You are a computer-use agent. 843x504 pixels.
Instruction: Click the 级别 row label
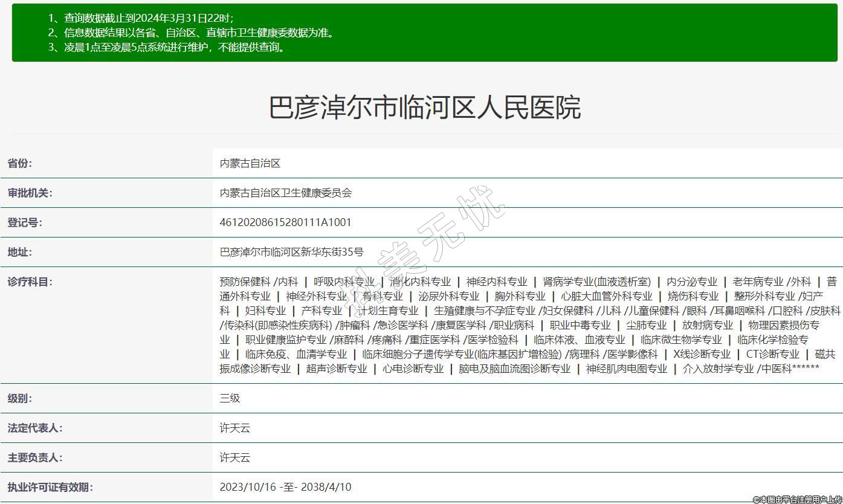[20, 398]
